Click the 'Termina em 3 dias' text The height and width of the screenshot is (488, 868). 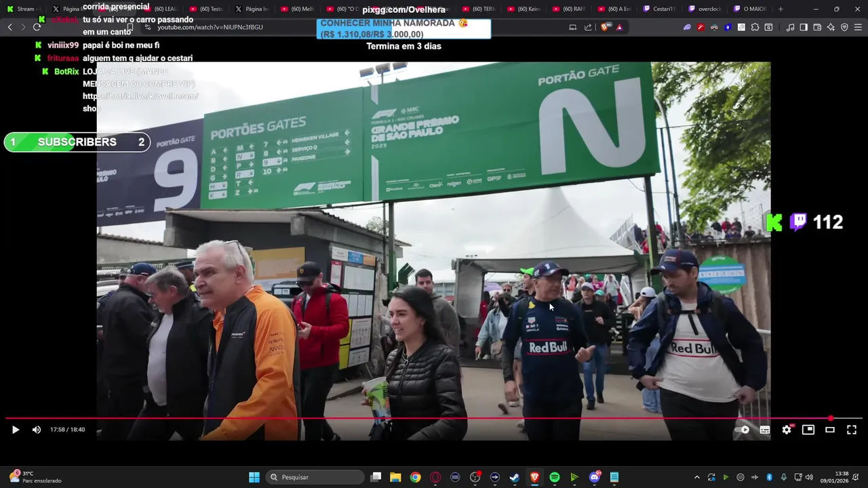pos(403,46)
